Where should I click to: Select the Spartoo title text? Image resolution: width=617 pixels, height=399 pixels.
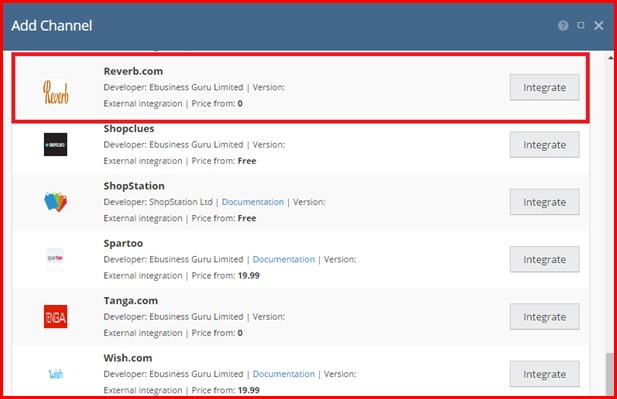point(123,243)
